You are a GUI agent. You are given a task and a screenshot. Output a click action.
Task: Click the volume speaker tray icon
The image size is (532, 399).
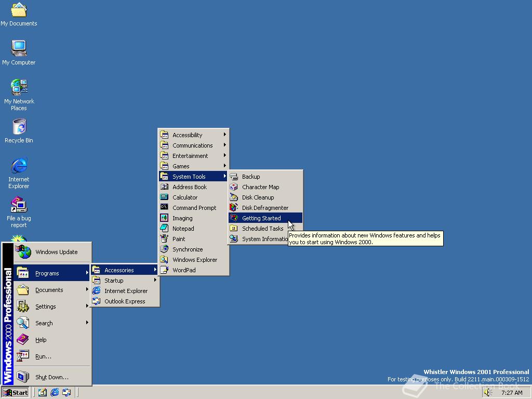[x=488, y=393]
